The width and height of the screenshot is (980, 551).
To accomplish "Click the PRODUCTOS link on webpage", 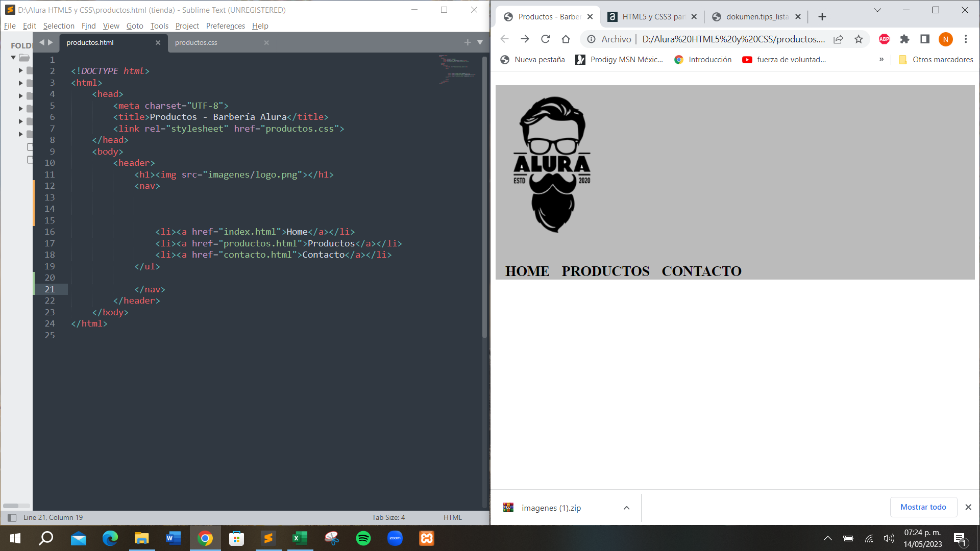I will point(606,271).
